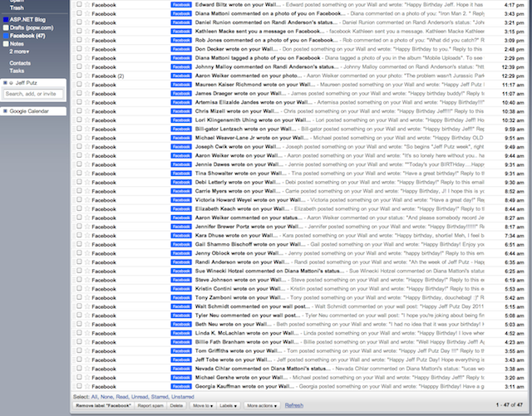Open the ASP.NET Blog label
The width and height of the screenshot is (532, 416).
27,20
